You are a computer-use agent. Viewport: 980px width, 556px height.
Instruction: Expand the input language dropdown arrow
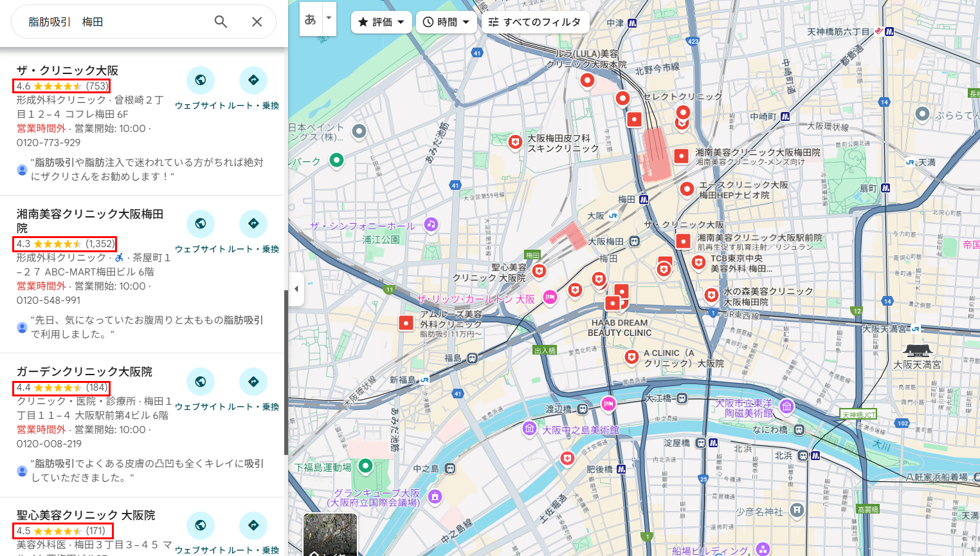point(329,18)
